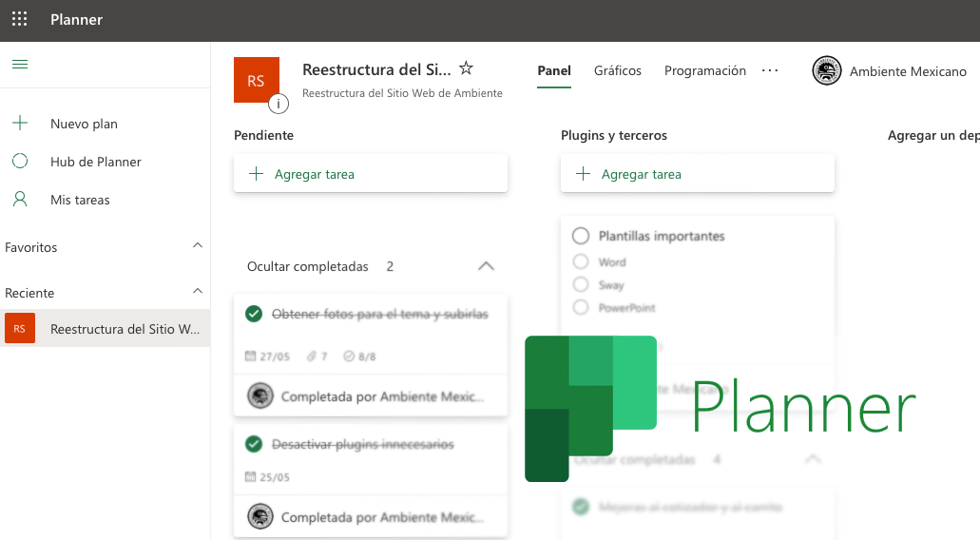Click the RS icon in the Reciente list
The height and width of the screenshot is (540, 980).
click(20, 329)
